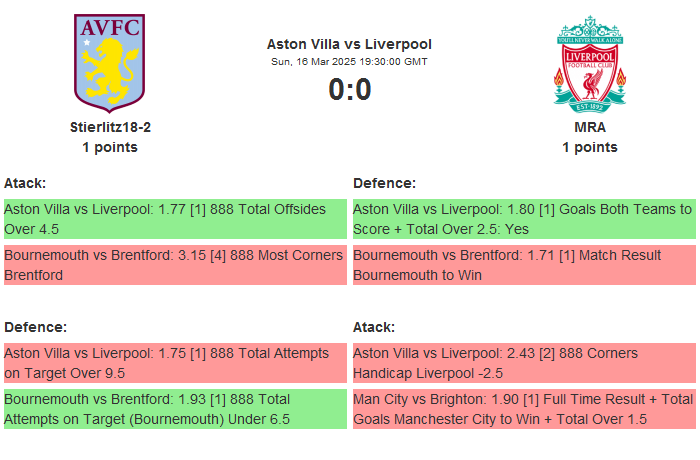Select the Total Offsides Over 4.5 bet
The image size is (700, 460).
(x=175, y=219)
